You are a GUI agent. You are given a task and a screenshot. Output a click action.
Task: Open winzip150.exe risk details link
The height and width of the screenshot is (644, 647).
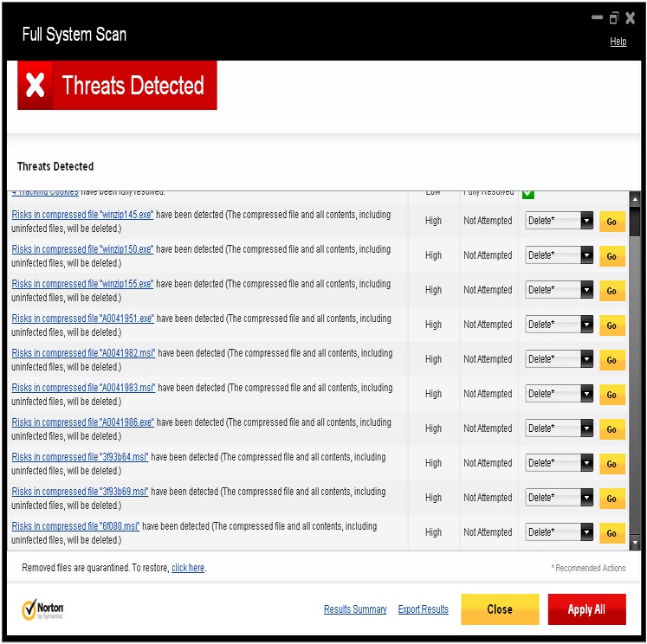(x=82, y=249)
